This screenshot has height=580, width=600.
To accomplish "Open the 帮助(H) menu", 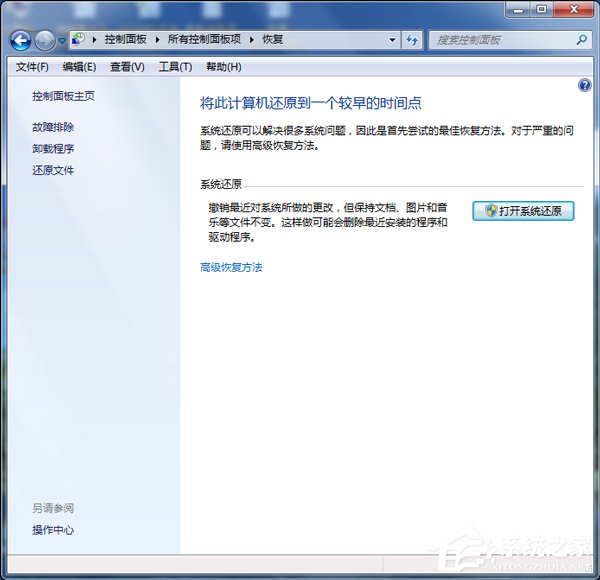I will coord(224,67).
